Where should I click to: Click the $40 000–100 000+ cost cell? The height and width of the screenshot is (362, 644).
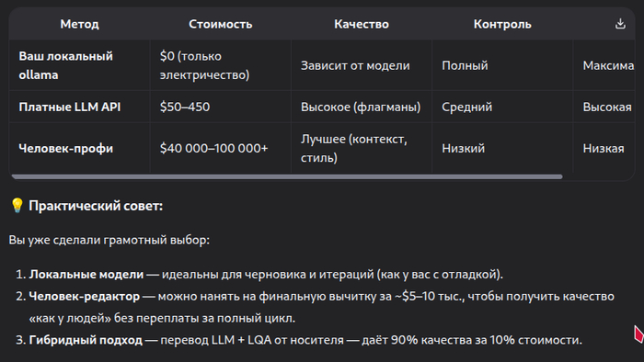(x=213, y=149)
